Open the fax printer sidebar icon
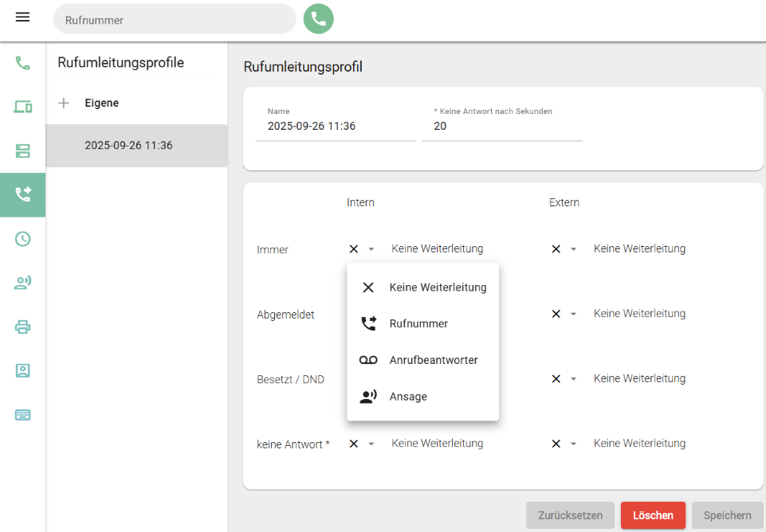Viewport: 766px width, 532px height. (x=22, y=327)
